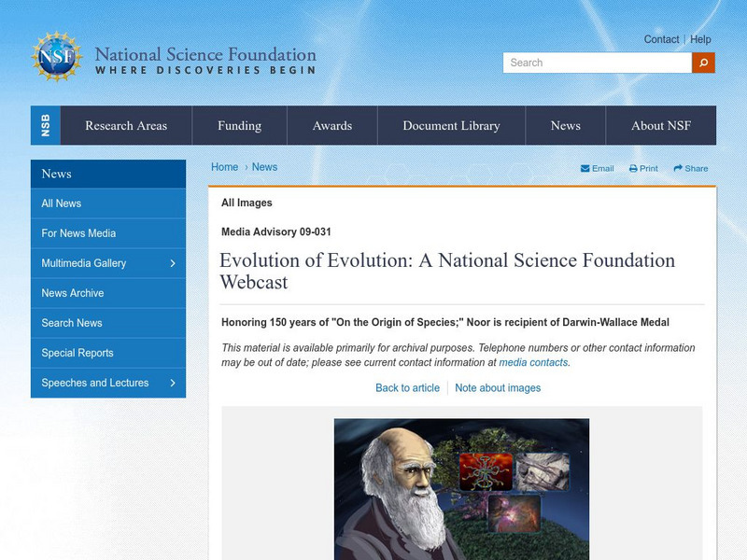Open the Document Library menu
Viewport: 747px width, 560px height.
pos(451,126)
